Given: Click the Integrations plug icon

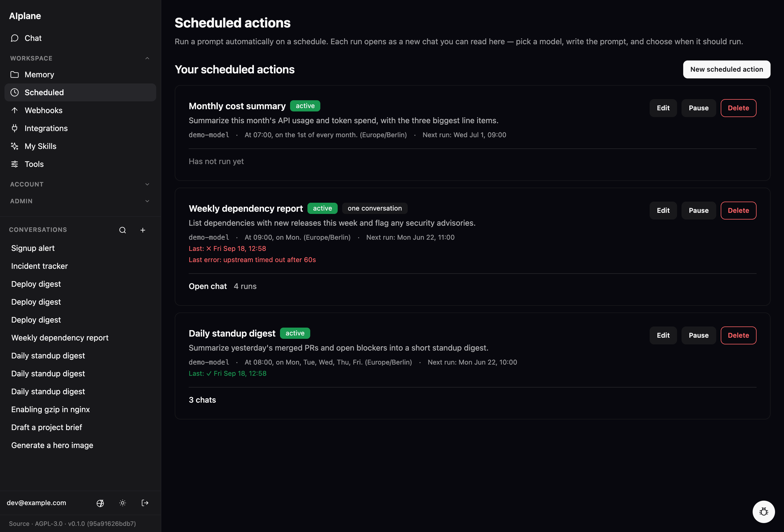Looking at the screenshot, I should pos(15,128).
